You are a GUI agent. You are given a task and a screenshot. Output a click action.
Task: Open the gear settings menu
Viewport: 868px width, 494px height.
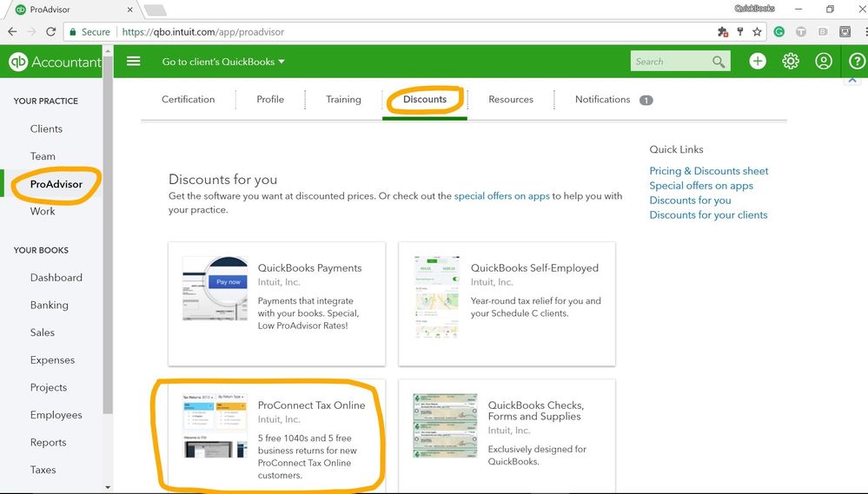click(791, 61)
